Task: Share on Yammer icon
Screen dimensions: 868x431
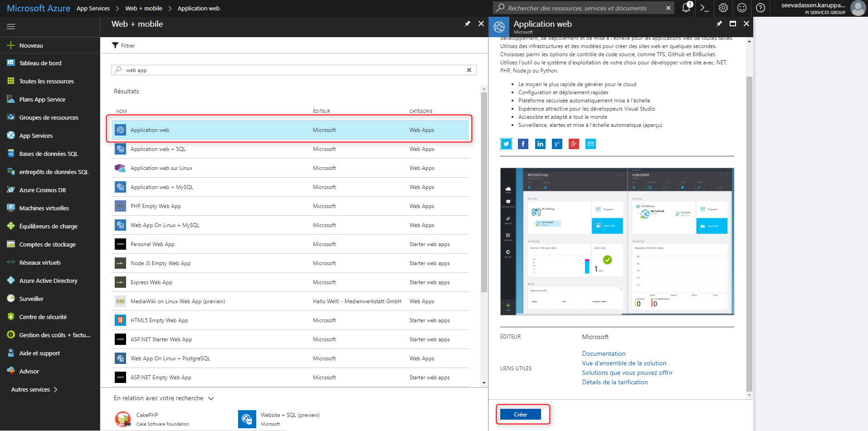Action: (557, 144)
